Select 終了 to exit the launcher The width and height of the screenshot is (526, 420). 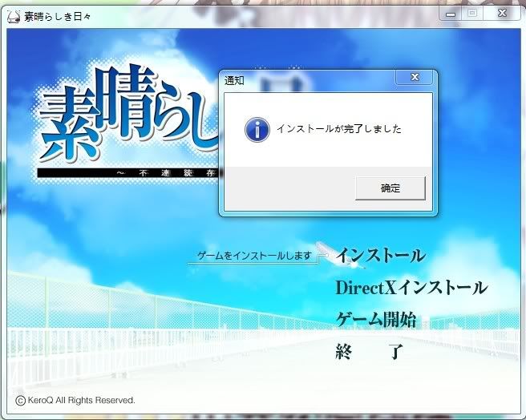pyautogui.click(x=369, y=352)
